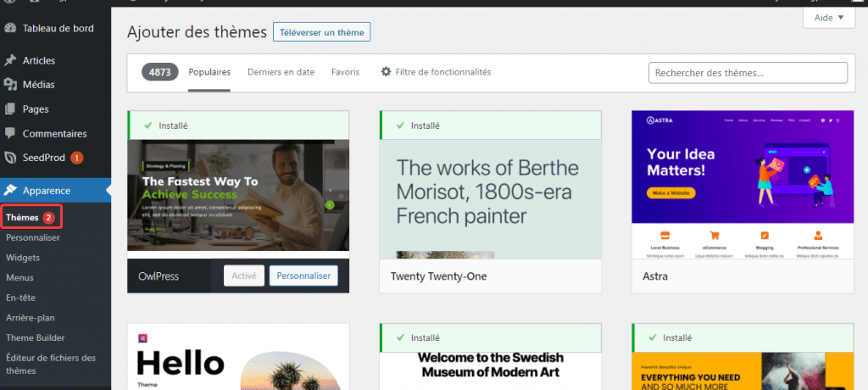Click the Activé button on OwlPress

pos(244,276)
